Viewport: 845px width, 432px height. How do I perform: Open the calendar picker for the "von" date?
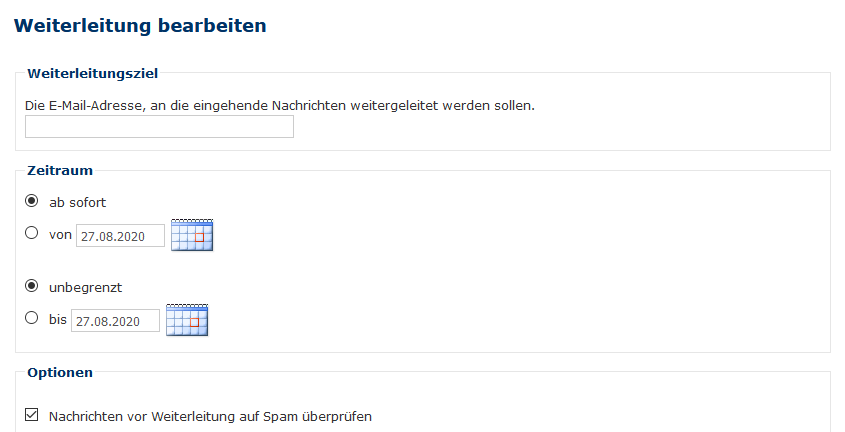coord(192,234)
